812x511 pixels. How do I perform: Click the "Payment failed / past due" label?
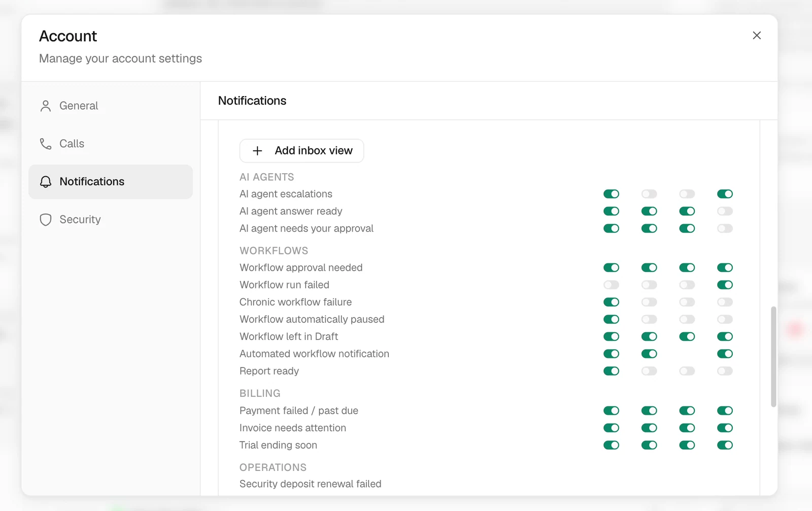point(299,411)
